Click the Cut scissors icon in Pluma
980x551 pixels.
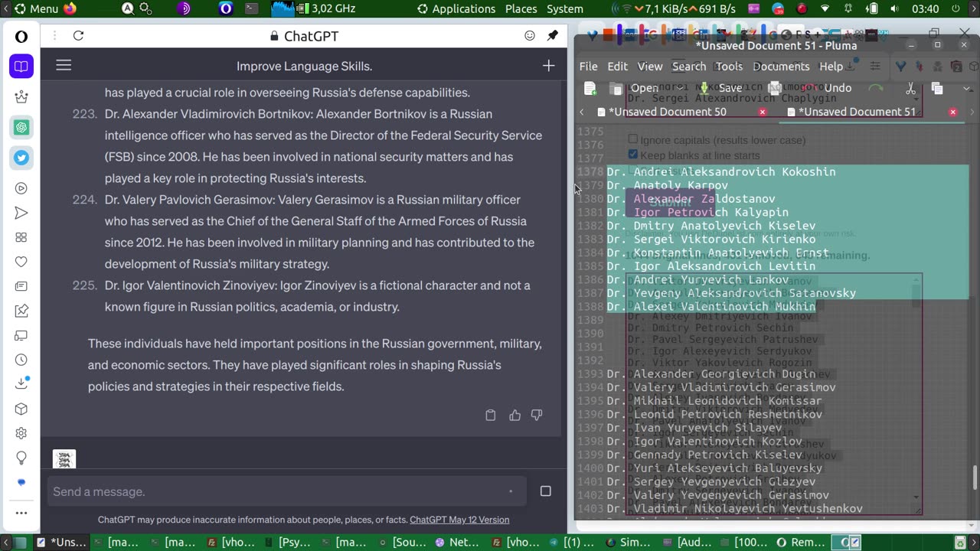pyautogui.click(x=910, y=88)
